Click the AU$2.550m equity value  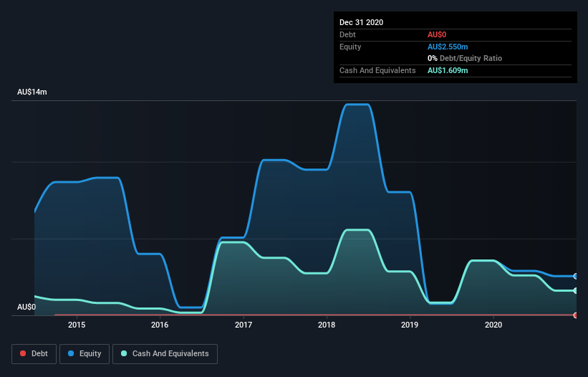(x=448, y=47)
